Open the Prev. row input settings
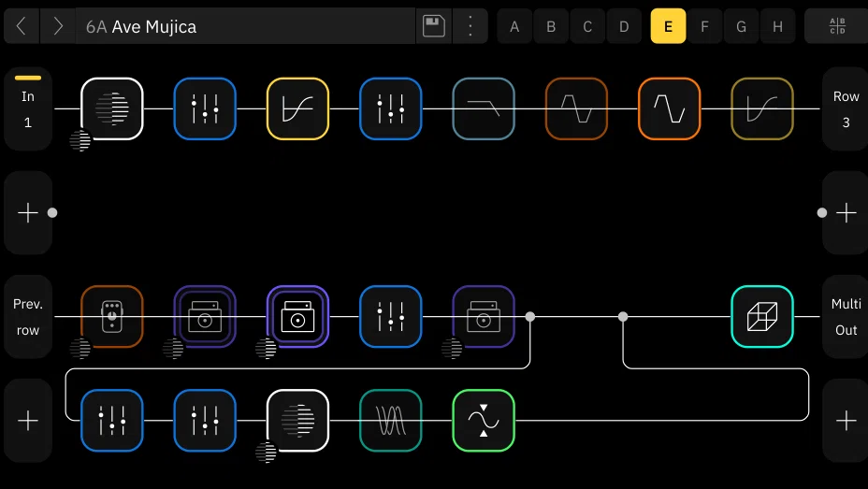Screen dimensions: 868x489 click(x=28, y=317)
